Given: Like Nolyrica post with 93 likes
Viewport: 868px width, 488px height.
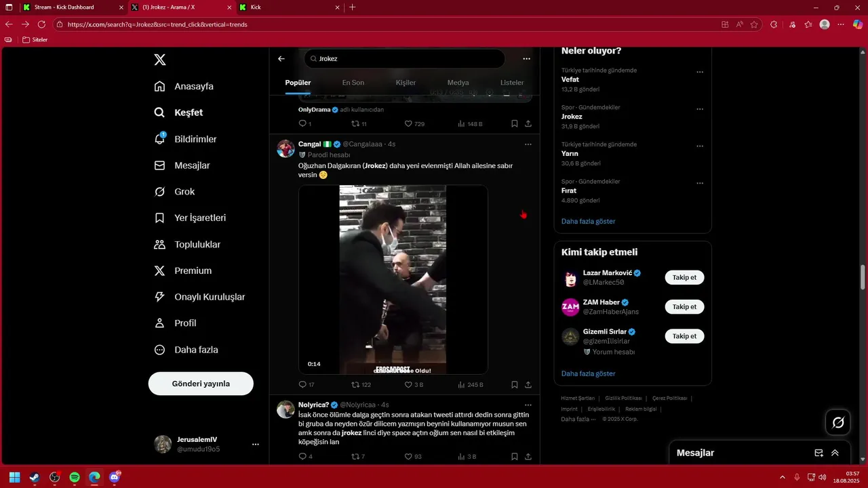Looking at the screenshot, I should [413, 456].
